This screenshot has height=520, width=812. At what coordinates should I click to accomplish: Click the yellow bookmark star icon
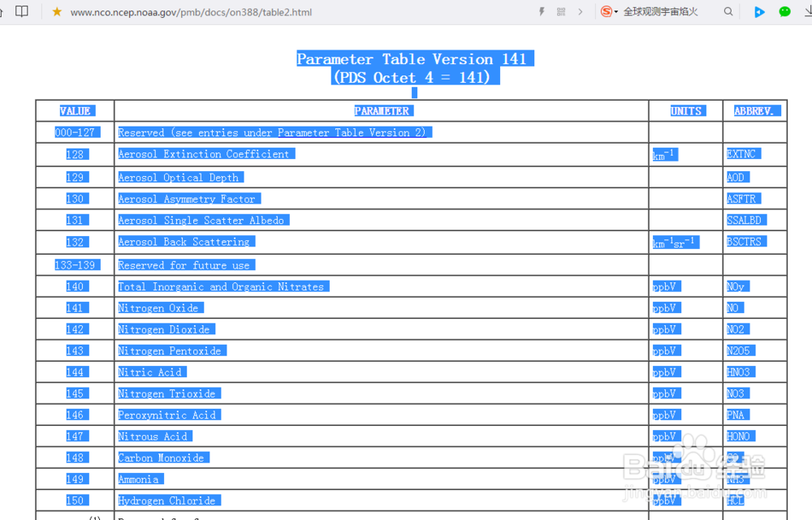pos(57,11)
